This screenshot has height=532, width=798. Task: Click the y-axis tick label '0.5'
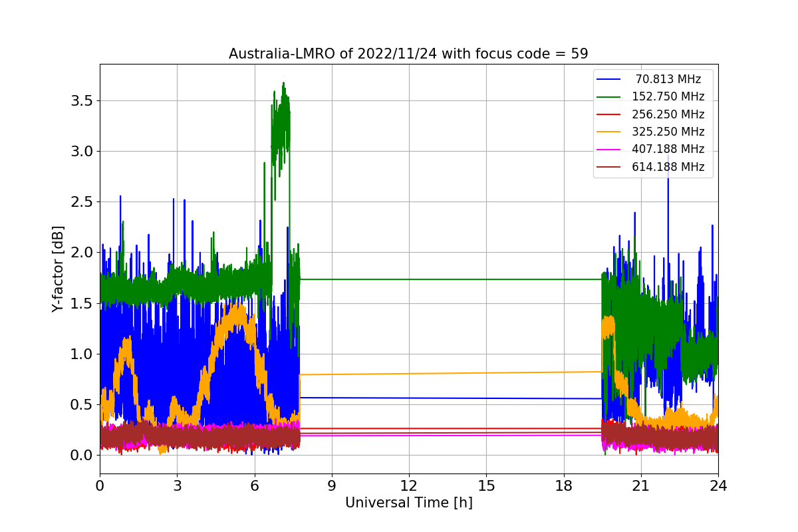[82, 404]
